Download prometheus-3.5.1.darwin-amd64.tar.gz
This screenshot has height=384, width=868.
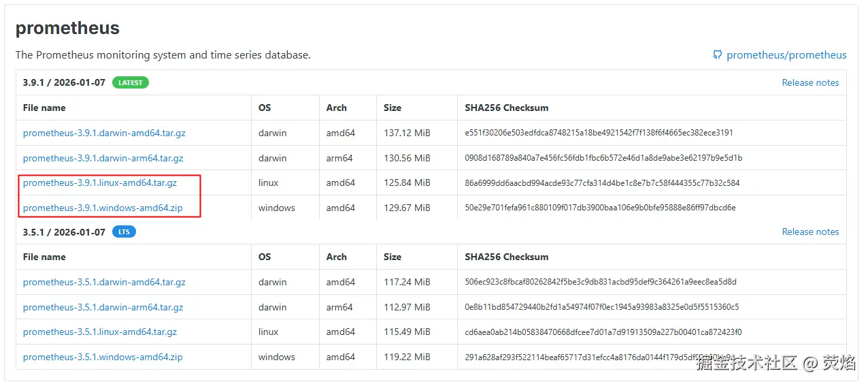pos(104,282)
